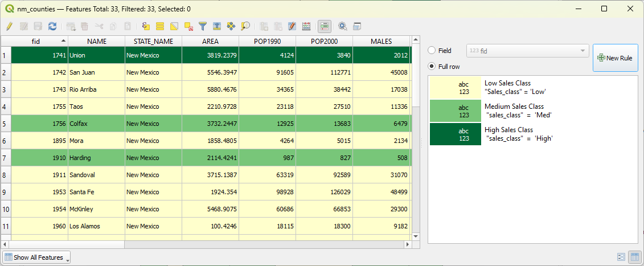Click the POP1990 column header
644x266 pixels.
[x=268, y=41]
